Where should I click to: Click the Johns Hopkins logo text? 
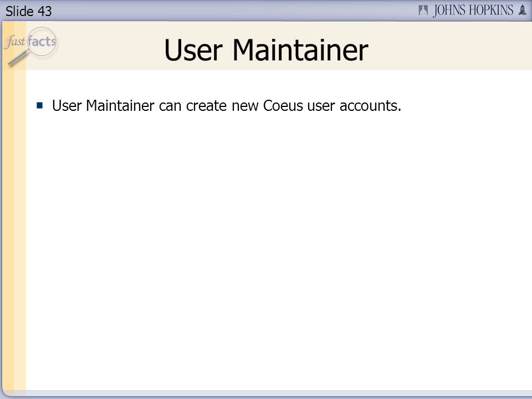[x=473, y=10]
